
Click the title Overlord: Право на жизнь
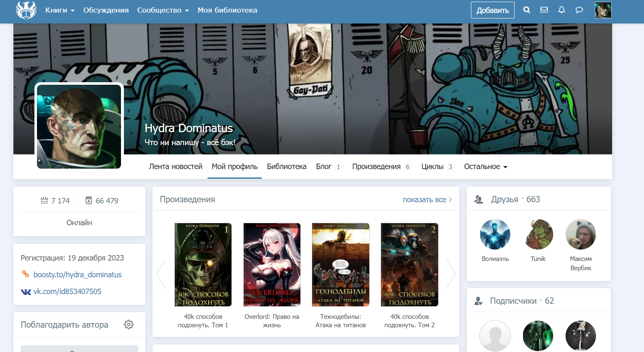coord(272,321)
